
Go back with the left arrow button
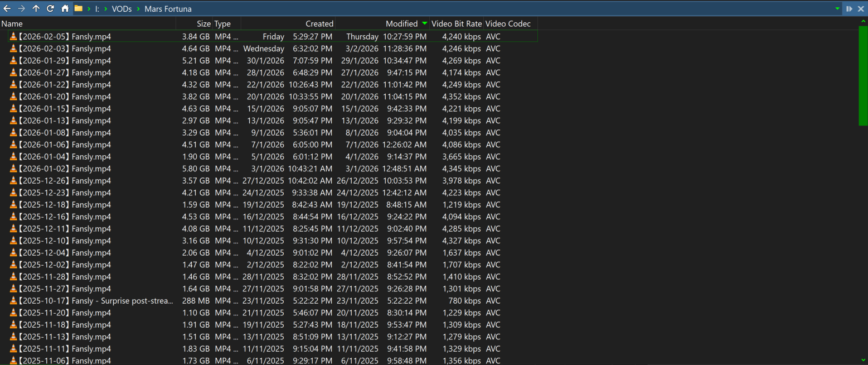click(7, 8)
